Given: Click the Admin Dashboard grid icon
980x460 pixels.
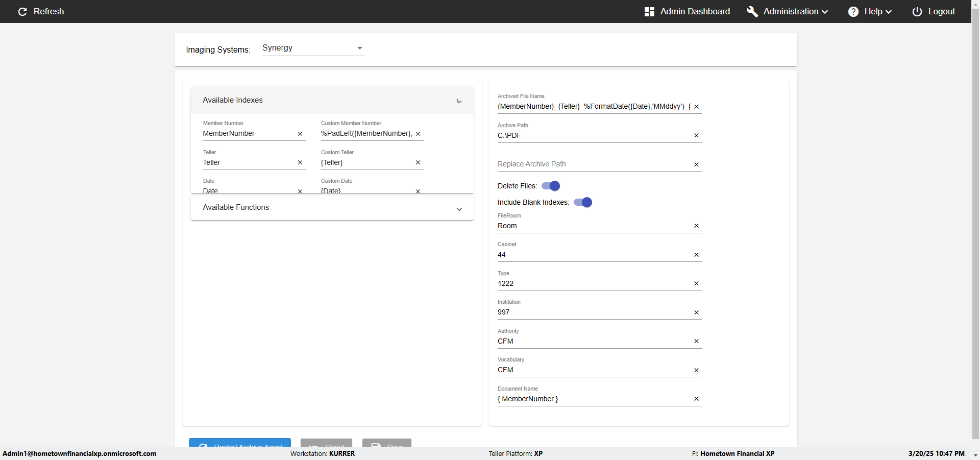Looking at the screenshot, I should tap(649, 12).
